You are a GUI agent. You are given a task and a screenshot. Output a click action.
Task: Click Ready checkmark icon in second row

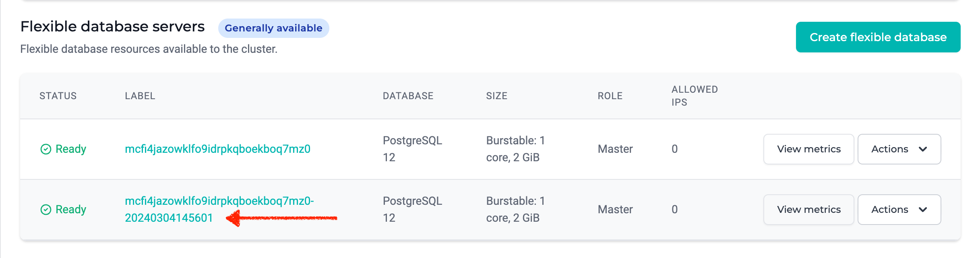[46, 210]
